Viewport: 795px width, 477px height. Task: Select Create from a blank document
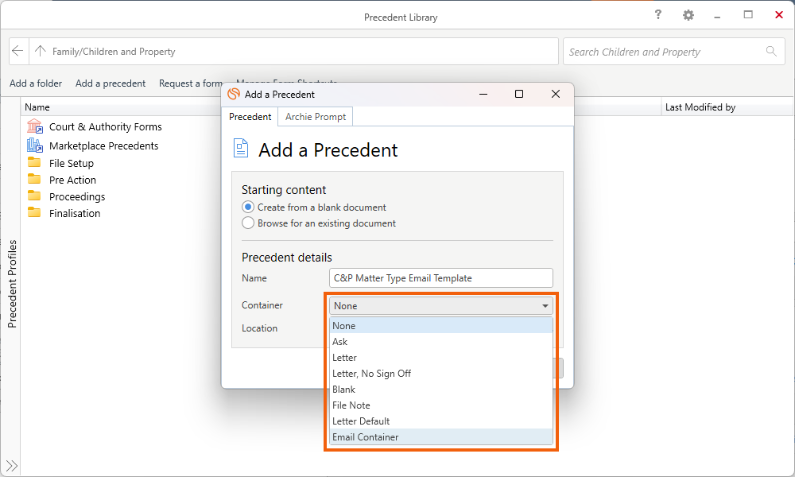click(248, 207)
